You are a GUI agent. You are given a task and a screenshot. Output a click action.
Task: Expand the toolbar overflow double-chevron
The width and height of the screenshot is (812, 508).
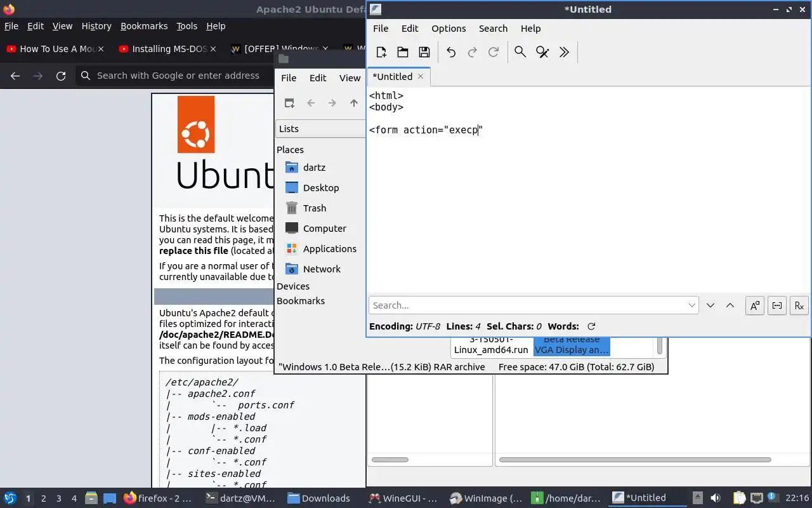(x=564, y=52)
